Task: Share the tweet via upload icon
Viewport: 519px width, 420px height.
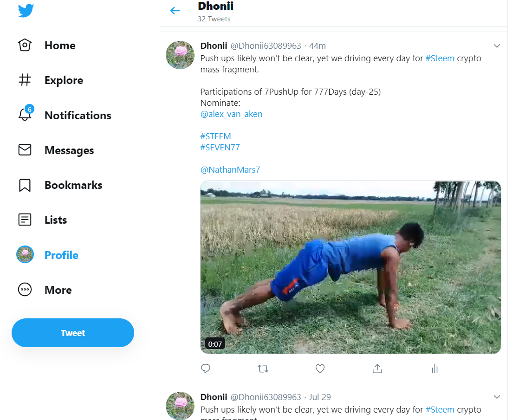Action: tap(377, 368)
